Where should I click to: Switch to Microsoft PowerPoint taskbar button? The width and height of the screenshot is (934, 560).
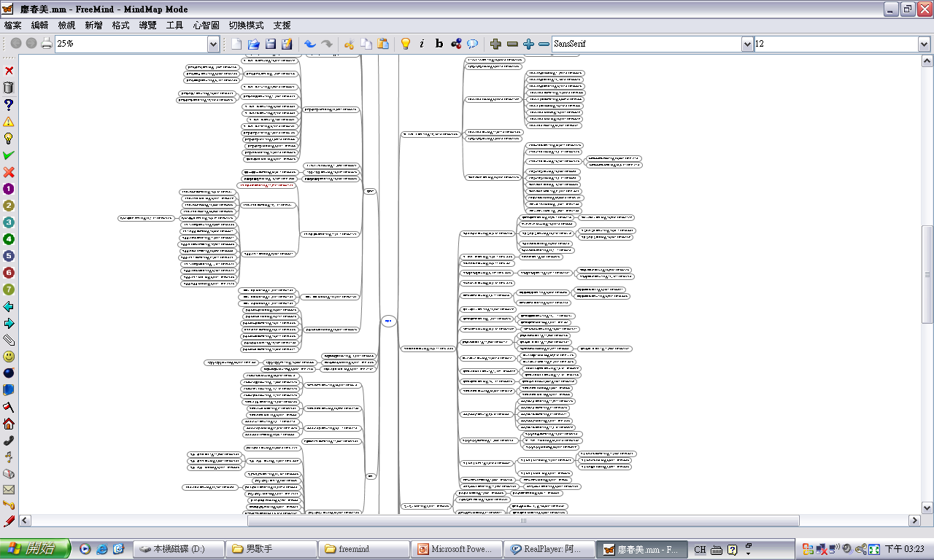point(456,549)
